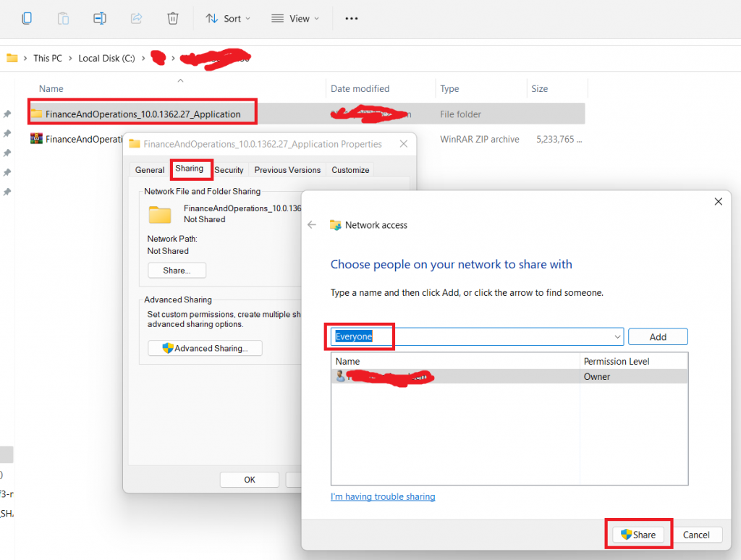Click the folder icon in the address bar
The height and width of the screenshot is (560, 741).
point(13,58)
